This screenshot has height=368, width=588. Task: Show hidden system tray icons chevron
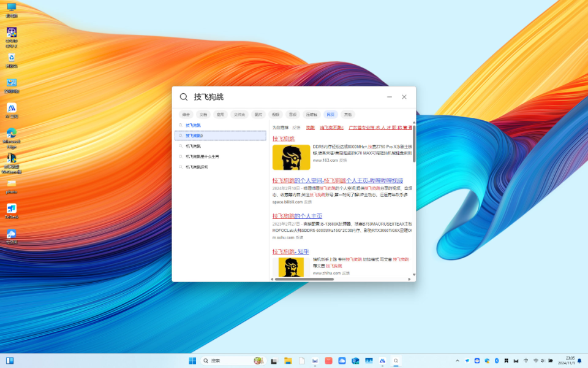point(457,361)
